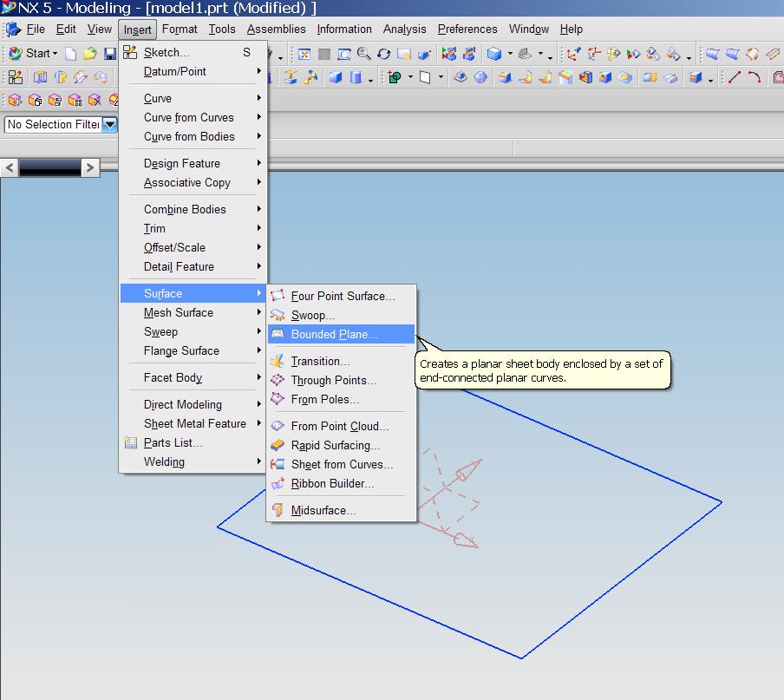
Task: Click the right scroll arrow button
Action: 90,167
